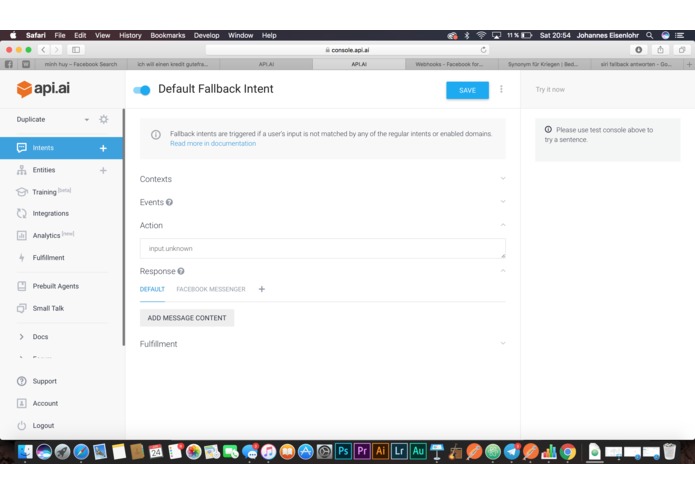Viewport: 695px width, 494px height.
Task: Open Chrome from the dock
Action: point(568,452)
